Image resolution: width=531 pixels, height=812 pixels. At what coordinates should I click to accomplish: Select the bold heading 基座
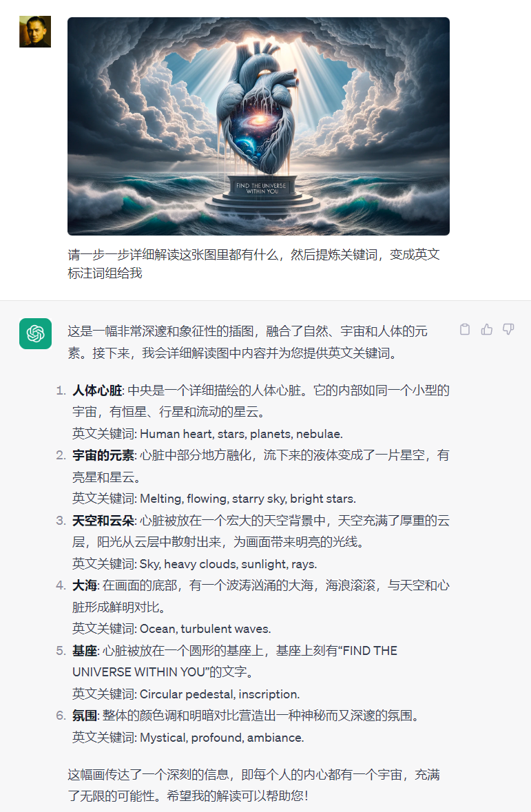(x=85, y=650)
